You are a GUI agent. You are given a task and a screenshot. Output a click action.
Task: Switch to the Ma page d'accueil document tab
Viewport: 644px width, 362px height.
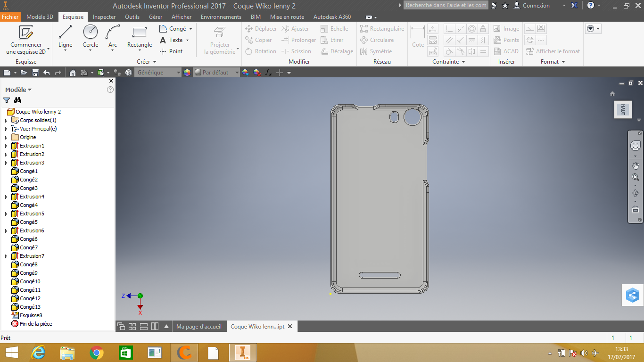click(198, 327)
